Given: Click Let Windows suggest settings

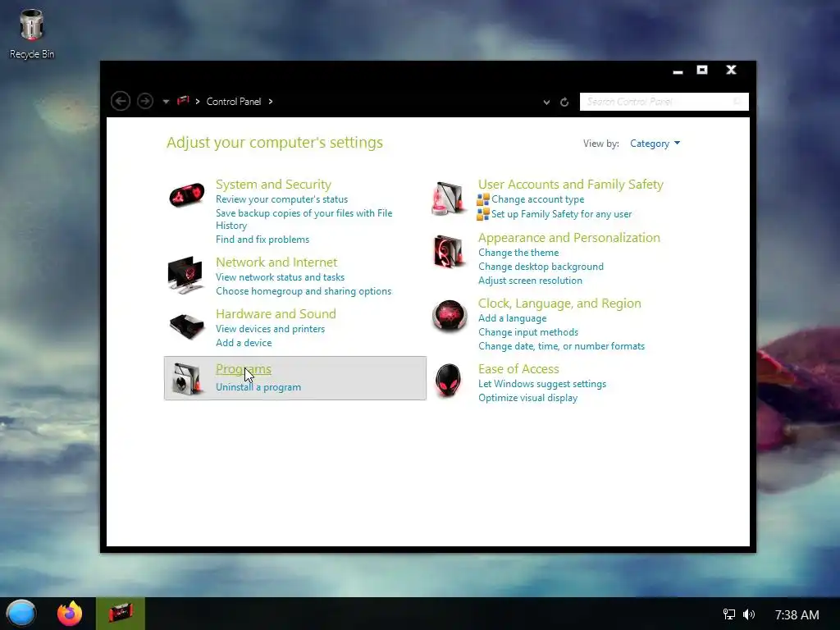Looking at the screenshot, I should [542, 384].
